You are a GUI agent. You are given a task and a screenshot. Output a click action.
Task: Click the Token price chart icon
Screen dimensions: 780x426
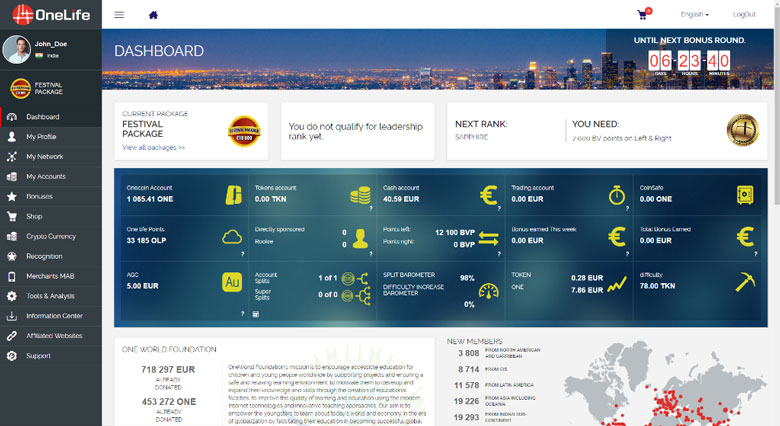[x=617, y=284]
